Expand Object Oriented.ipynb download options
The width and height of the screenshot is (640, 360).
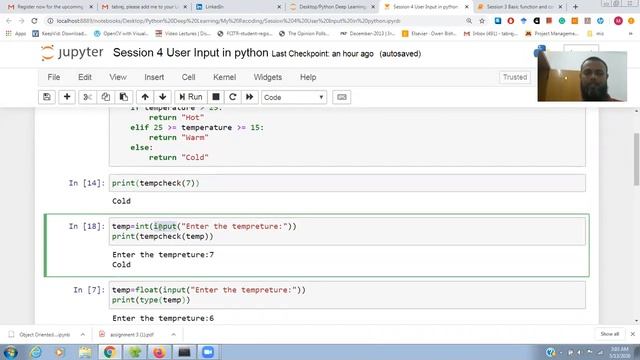pyautogui.click(x=83, y=334)
